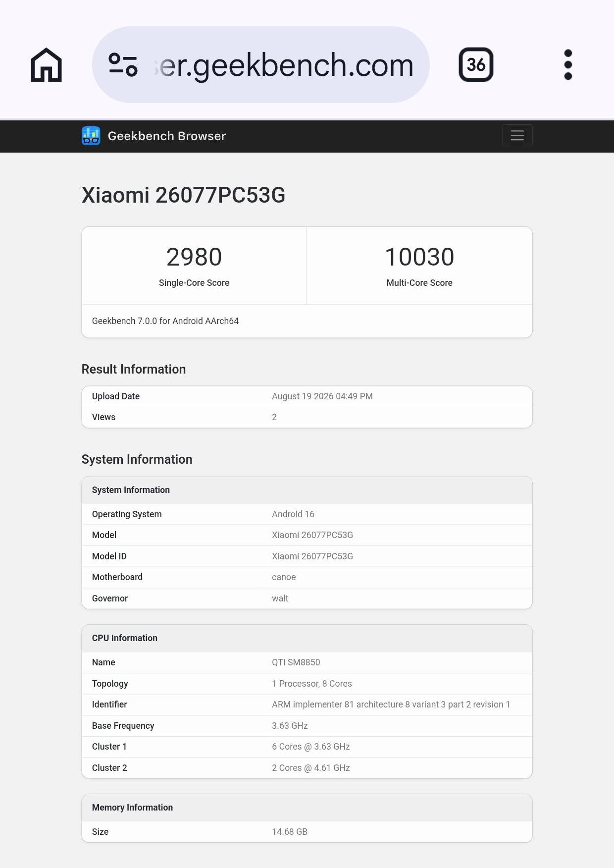The height and width of the screenshot is (868, 614).
Task: Select the base frequency value 3.63 GHz
Action: click(290, 726)
